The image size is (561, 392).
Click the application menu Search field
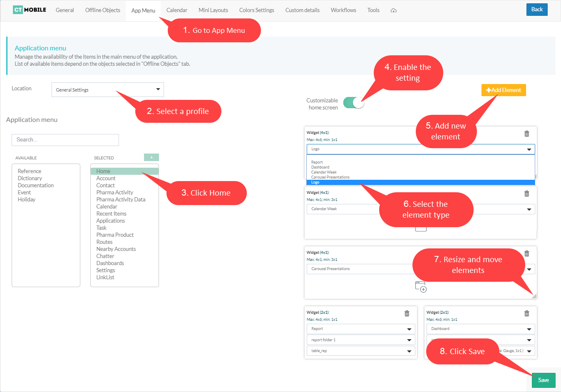pos(65,140)
